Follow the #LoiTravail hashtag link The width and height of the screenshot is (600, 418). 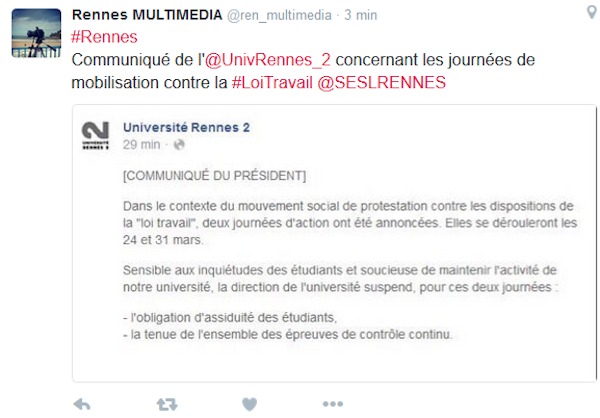[272, 82]
